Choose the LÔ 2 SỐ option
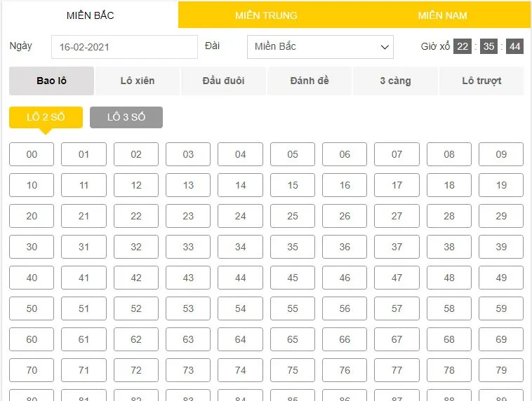Viewport: 532px width, 401px height. [46, 117]
